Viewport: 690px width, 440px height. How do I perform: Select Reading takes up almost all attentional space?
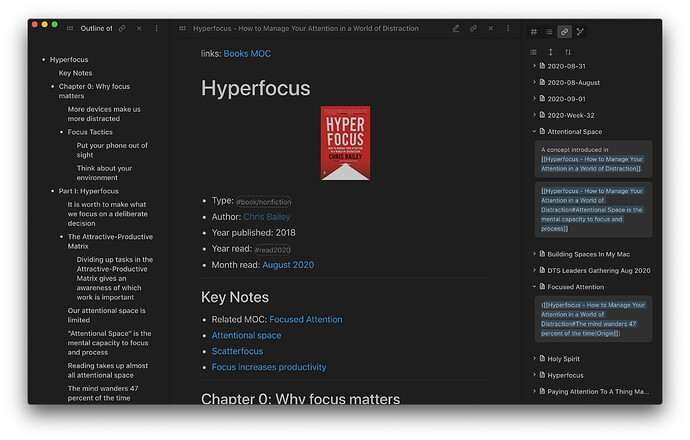point(107,370)
